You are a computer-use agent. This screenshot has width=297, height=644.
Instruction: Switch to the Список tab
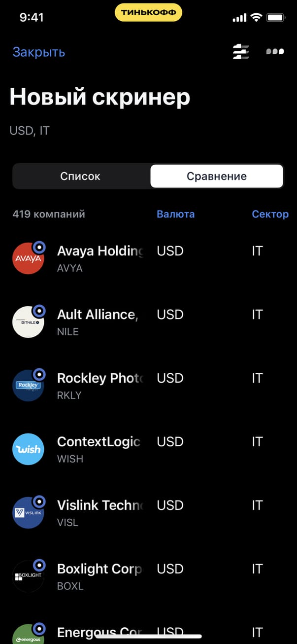click(80, 176)
